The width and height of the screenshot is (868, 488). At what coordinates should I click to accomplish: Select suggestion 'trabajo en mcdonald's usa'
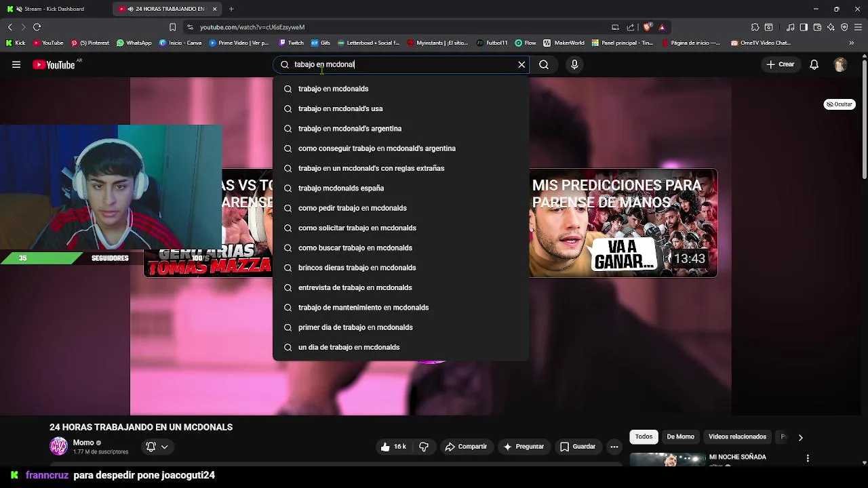(x=401, y=108)
